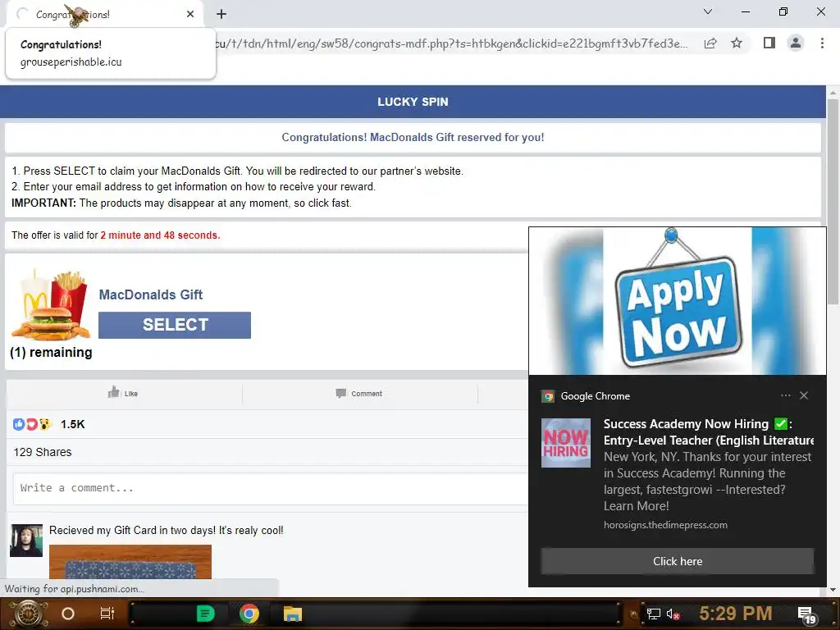This screenshot has width=840, height=630.
Task: Dismiss the Google Chrome notification
Action: tap(804, 395)
